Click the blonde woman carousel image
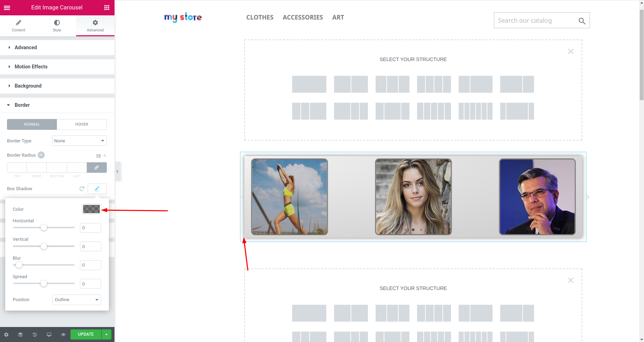Viewport: 644px width, 342px height. (413, 197)
